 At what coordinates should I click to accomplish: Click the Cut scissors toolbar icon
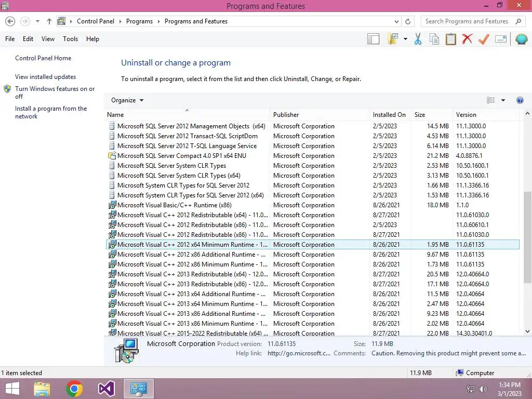coord(418,39)
